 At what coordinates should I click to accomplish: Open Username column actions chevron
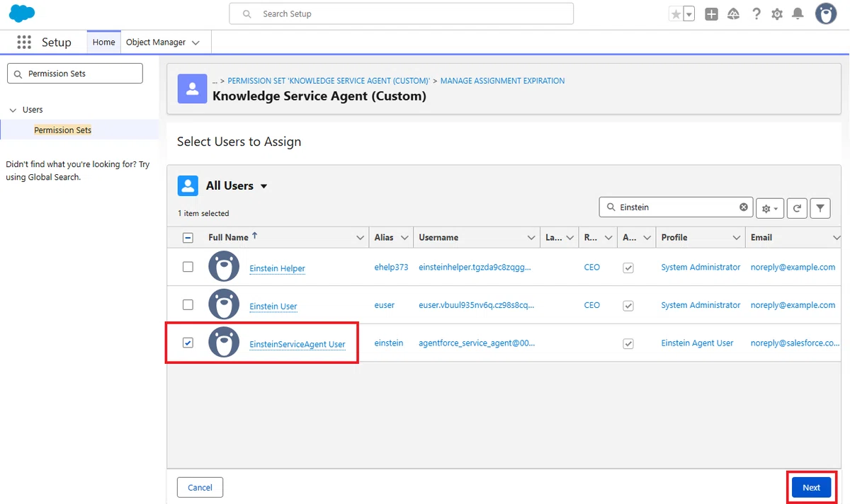click(532, 238)
